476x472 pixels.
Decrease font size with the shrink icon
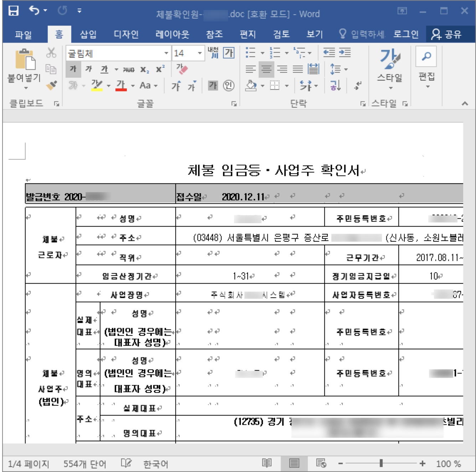[192, 86]
